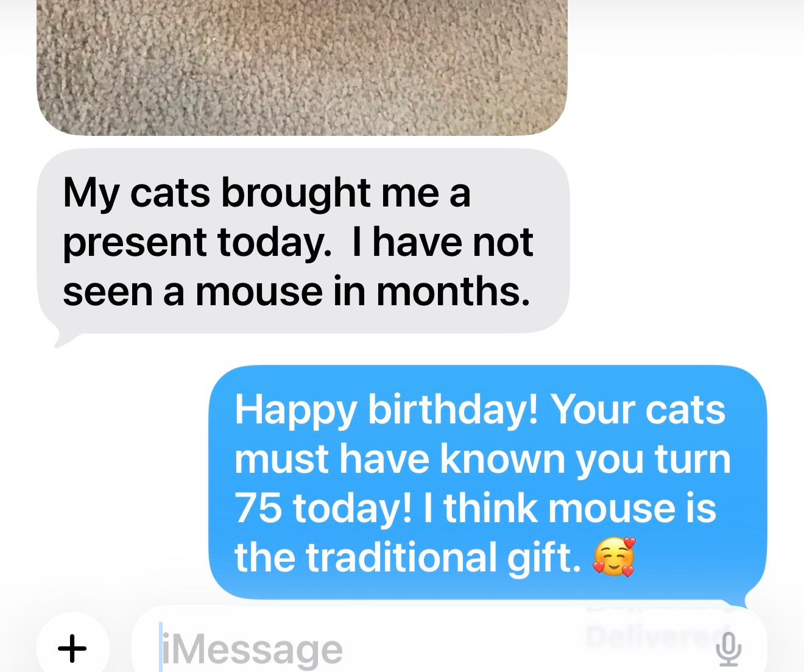Screen dimensions: 804x672
Task: Click 'traditional gift.' text in blue bubble
Action: coord(443,557)
